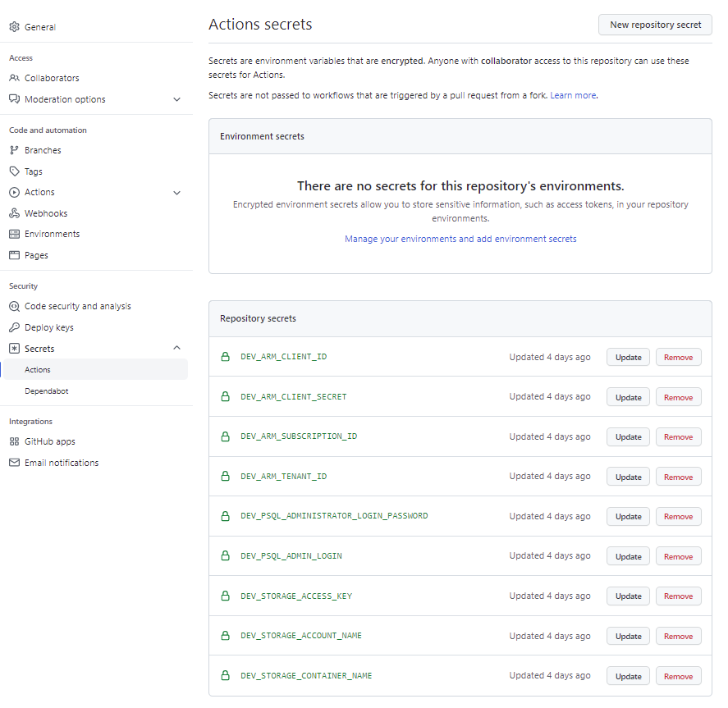Click the New repository secret button
The width and height of the screenshot is (728, 708).
tap(655, 25)
